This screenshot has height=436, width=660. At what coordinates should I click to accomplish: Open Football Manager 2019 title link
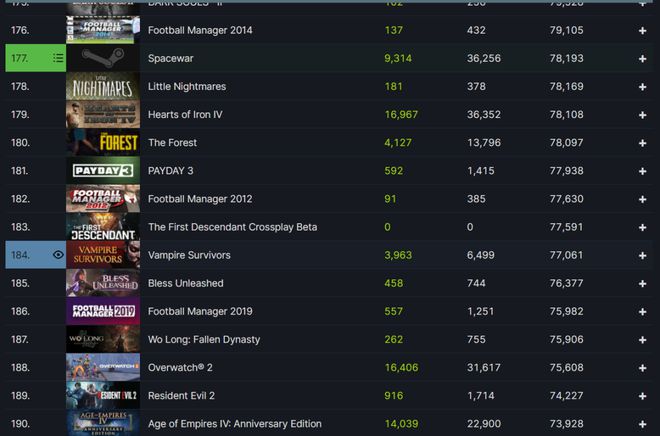200,311
